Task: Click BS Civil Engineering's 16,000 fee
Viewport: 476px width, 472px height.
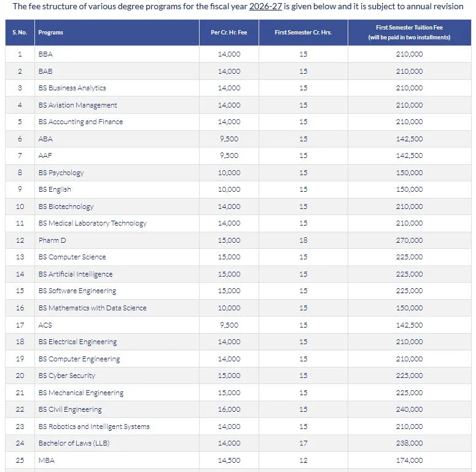Action: tap(229, 409)
